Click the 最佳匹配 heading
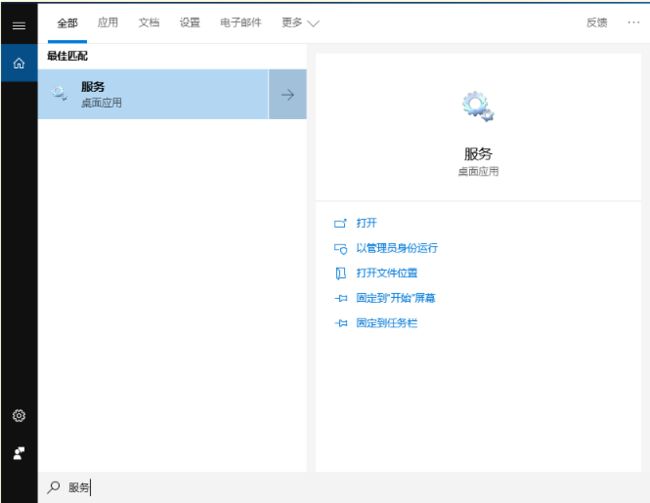650x503 pixels. point(67,56)
